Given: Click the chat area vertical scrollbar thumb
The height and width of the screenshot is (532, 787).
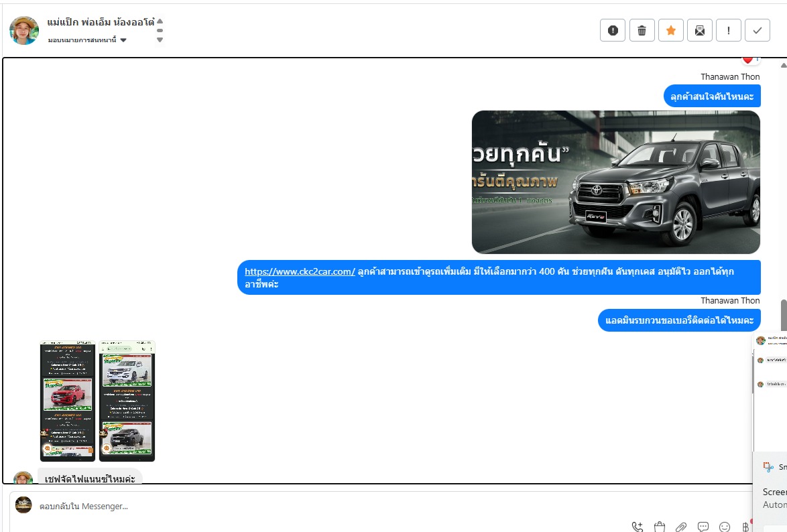Looking at the screenshot, I should [784, 315].
